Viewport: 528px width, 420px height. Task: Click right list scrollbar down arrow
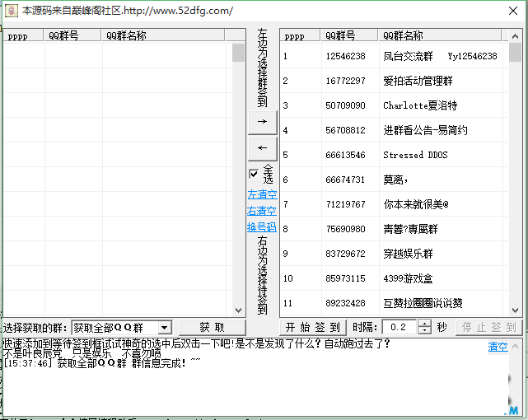coord(515,310)
